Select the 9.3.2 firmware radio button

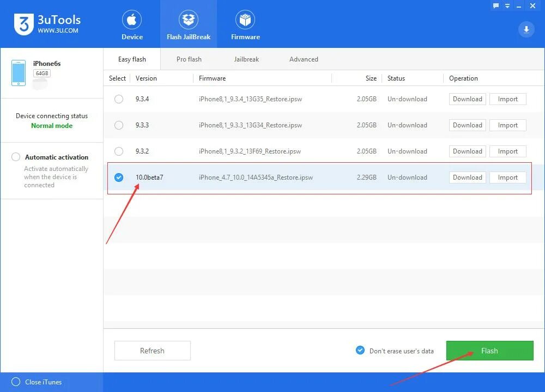click(119, 151)
